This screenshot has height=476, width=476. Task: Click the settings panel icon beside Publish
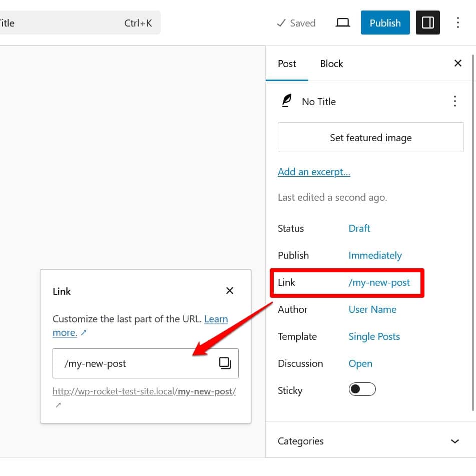tap(428, 23)
